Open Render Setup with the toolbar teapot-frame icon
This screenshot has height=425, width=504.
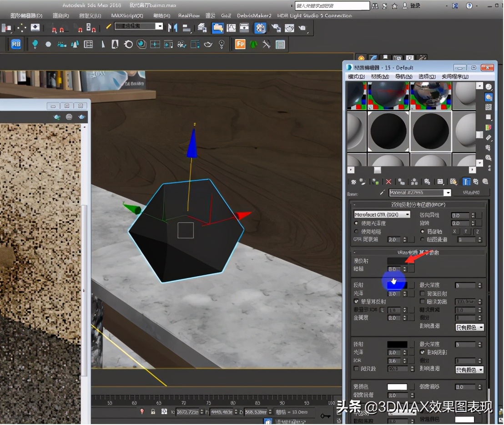click(x=289, y=28)
